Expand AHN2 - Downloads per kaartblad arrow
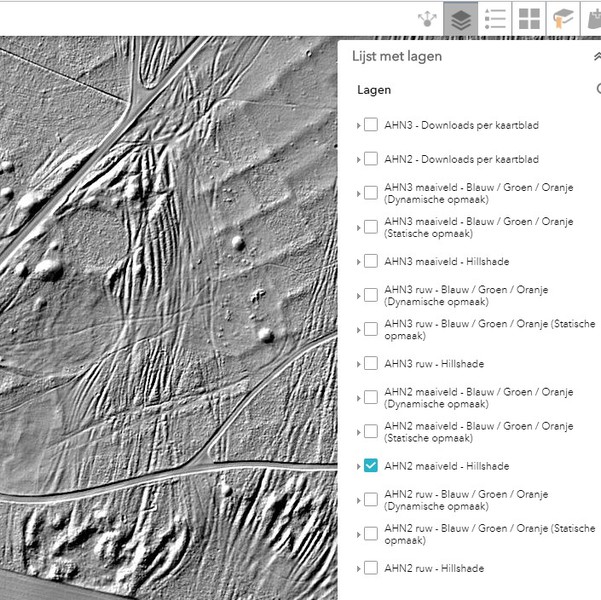The image size is (601, 600). (x=358, y=159)
